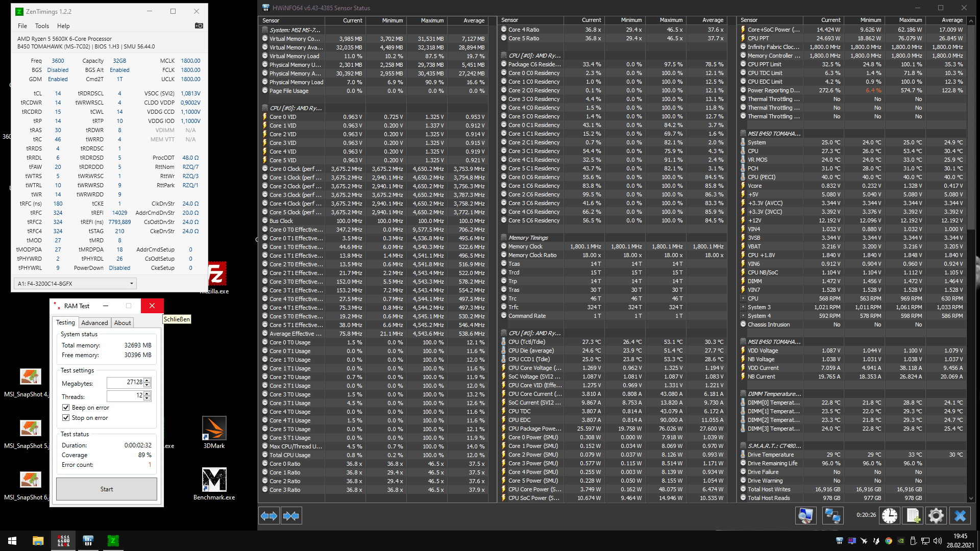Switch to RAM Test taskbar icon
Viewport: 980px width, 551px height.
63,541
